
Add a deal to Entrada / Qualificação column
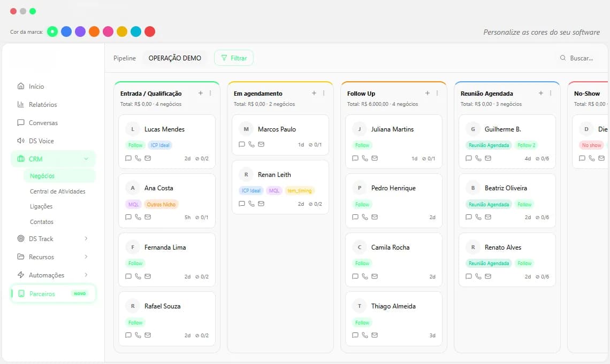[x=200, y=93]
